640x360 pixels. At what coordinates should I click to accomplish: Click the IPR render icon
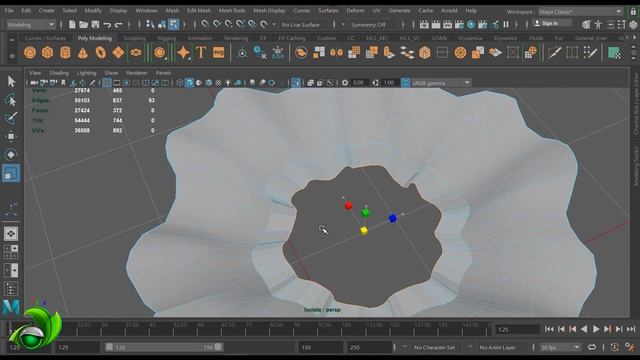pos(447,24)
